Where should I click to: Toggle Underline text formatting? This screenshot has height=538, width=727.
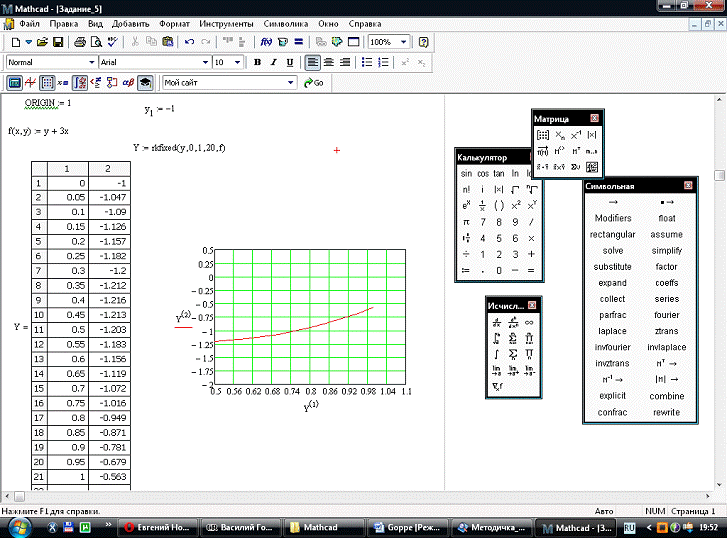pyautogui.click(x=290, y=62)
